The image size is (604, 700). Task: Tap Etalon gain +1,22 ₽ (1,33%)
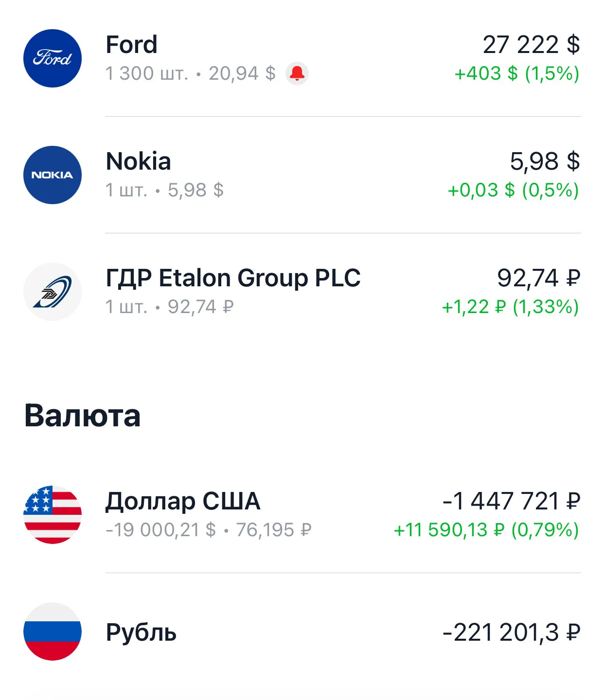click(511, 307)
